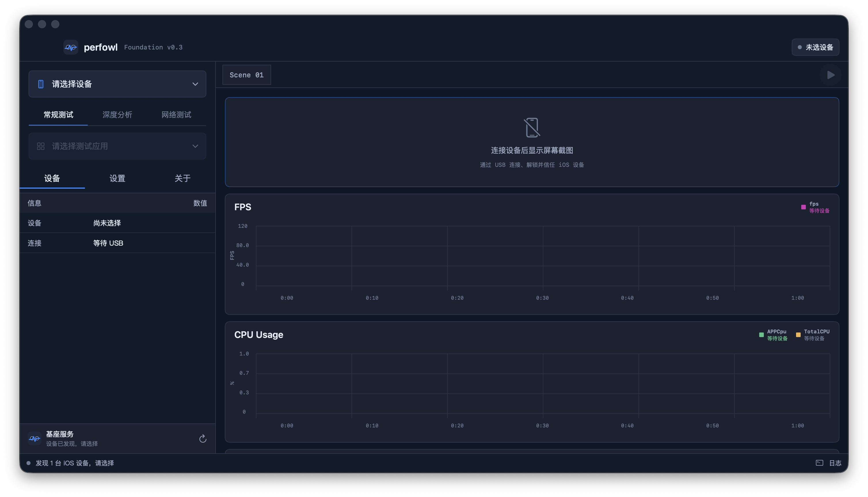
Task: Click the 设备 row label in info table
Action: (x=35, y=223)
